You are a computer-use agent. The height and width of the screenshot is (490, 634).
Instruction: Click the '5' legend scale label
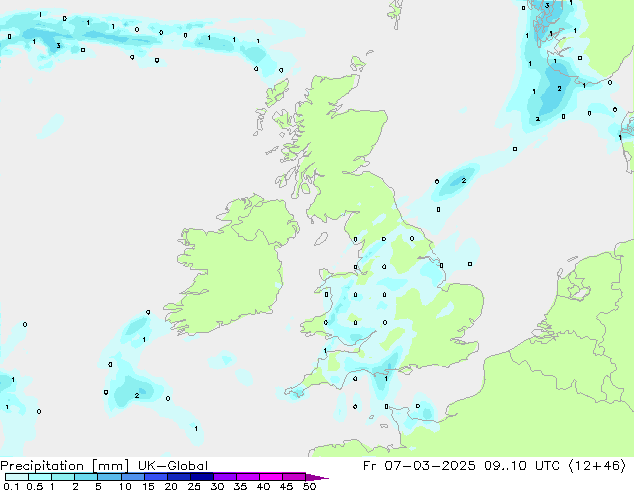pos(98,486)
